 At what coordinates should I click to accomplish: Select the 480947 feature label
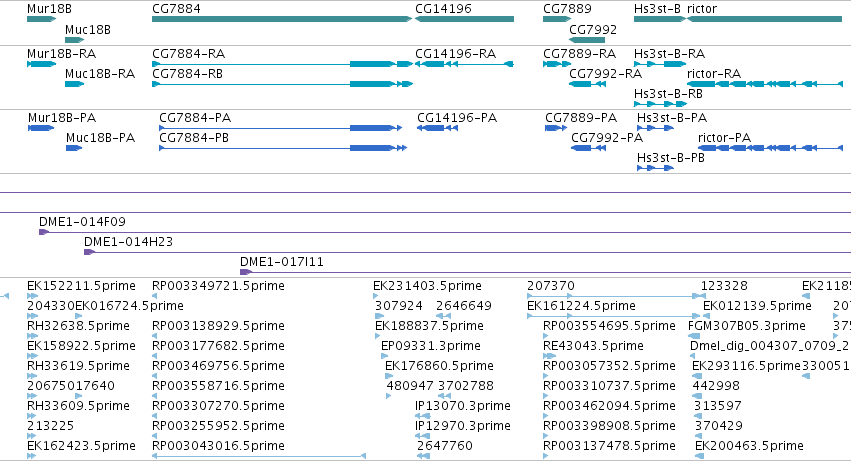point(410,387)
